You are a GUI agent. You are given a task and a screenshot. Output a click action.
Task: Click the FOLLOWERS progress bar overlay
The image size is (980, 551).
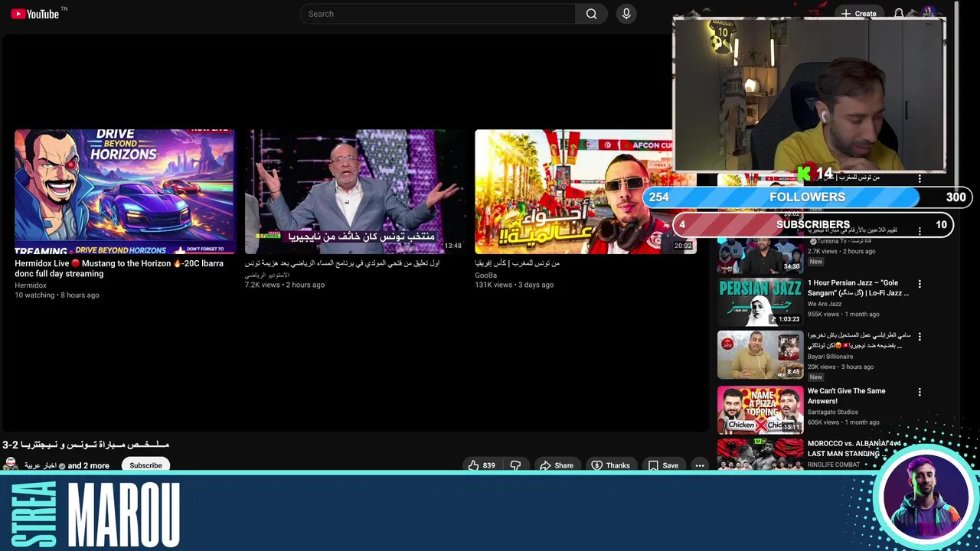807,197
